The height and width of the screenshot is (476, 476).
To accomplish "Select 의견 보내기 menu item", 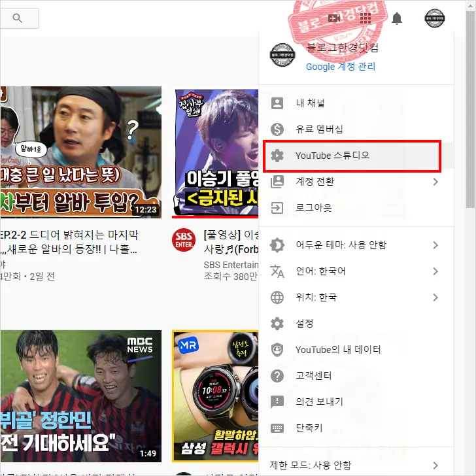I will tap(356, 402).
